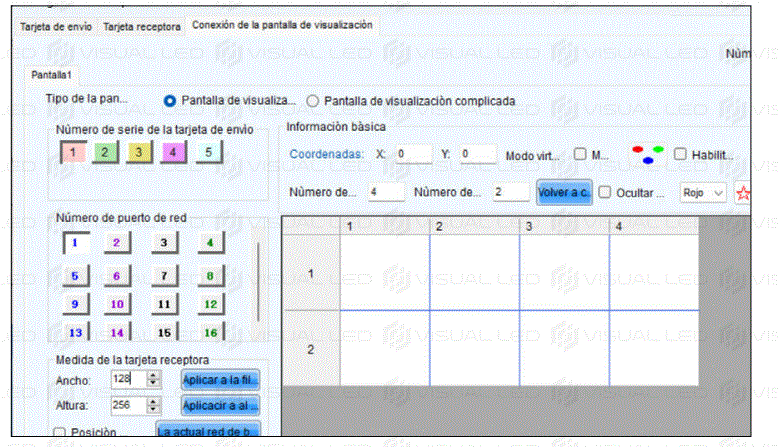Select Pantalla de visualización complicada radio
The image size is (779, 447).
(312, 101)
